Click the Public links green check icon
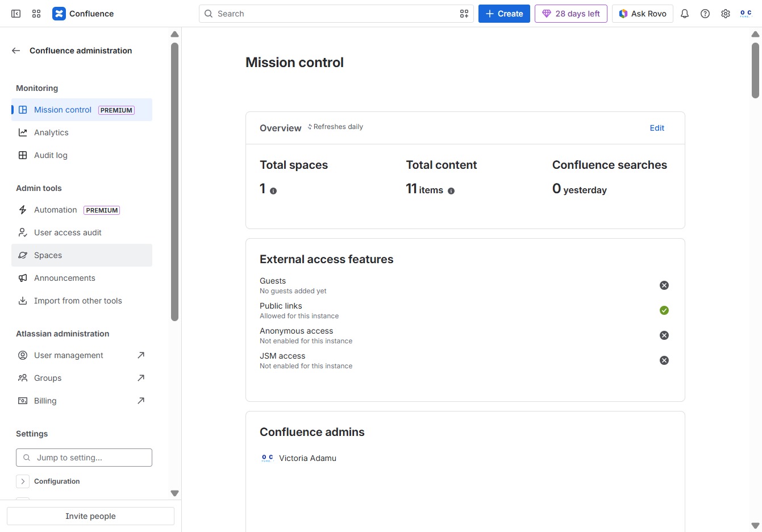 click(x=664, y=310)
